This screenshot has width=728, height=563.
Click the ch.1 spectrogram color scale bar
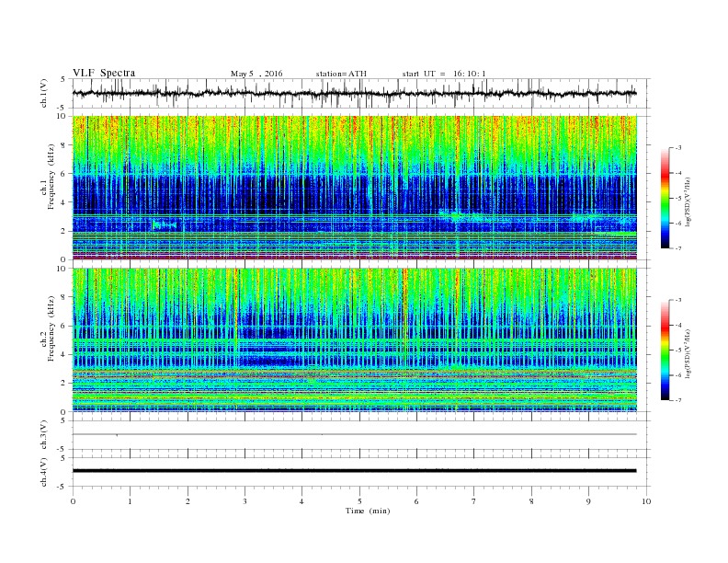coord(665,198)
